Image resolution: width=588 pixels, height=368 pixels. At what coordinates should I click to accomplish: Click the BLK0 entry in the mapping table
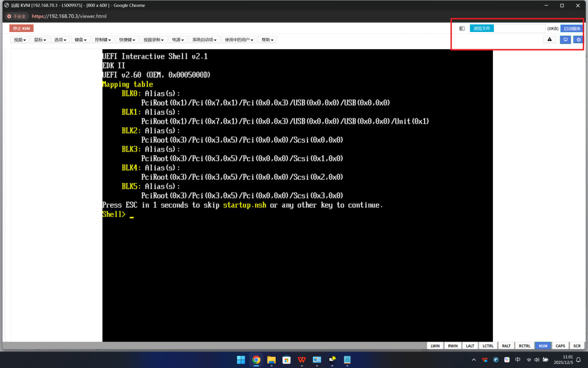131,93
